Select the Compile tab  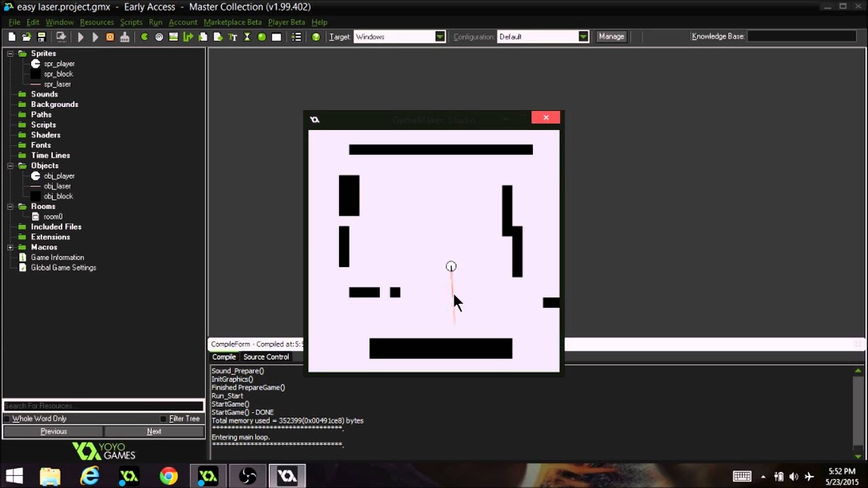point(224,357)
